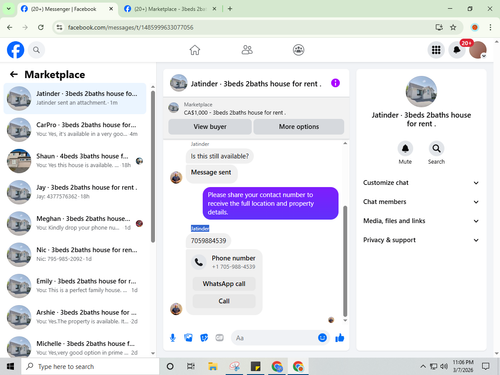Click the 7059884539 message bubble
Screen dimensions: 500x375
pyautogui.click(x=208, y=241)
